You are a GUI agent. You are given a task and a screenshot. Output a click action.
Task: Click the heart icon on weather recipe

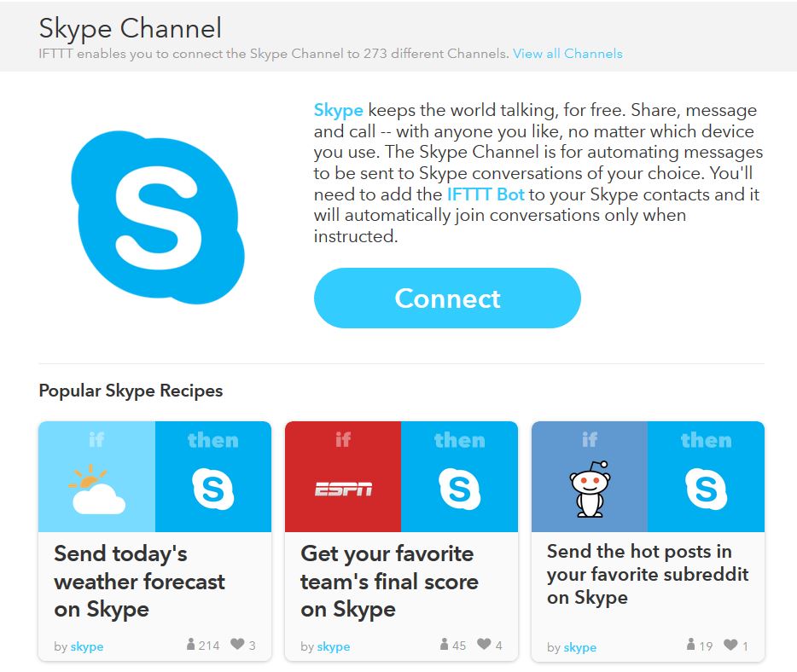(237, 644)
